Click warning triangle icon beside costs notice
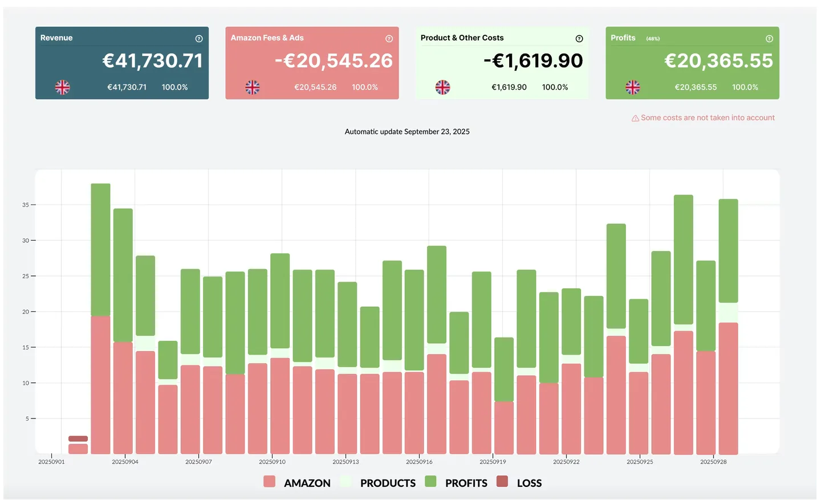This screenshot has width=821, height=504. (635, 118)
